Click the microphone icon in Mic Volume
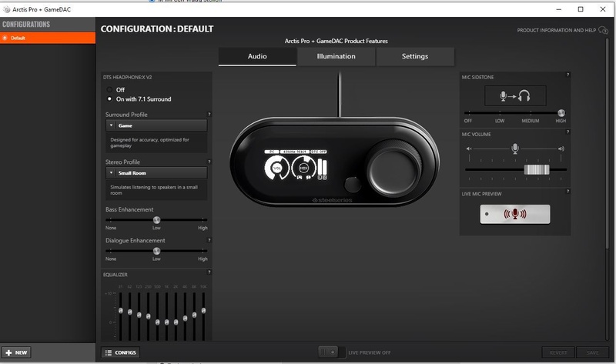616x364 pixels. [515, 149]
